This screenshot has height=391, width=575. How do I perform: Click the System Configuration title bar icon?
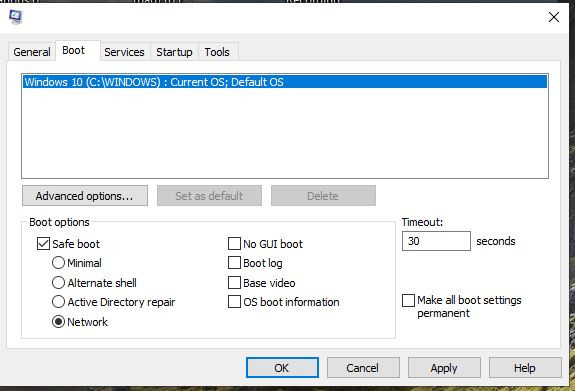15,17
